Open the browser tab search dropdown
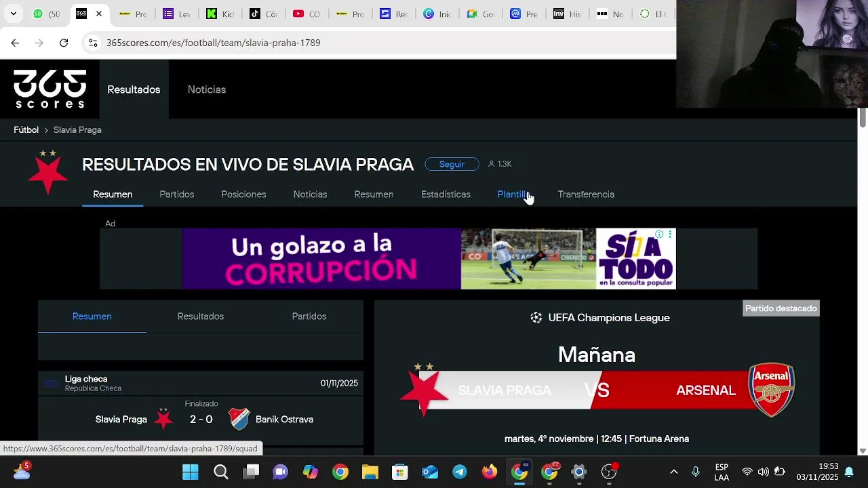The height and width of the screenshot is (488, 868). point(13,14)
